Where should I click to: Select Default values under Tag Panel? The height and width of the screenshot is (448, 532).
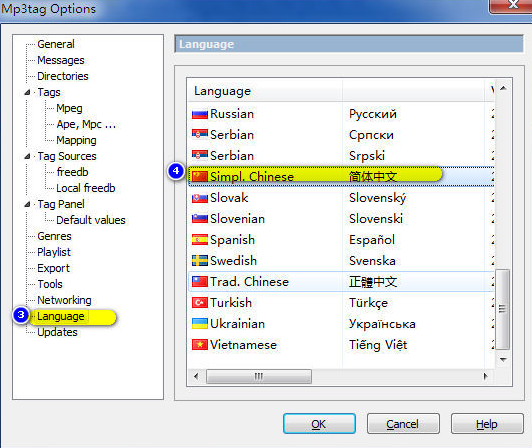[x=91, y=220]
